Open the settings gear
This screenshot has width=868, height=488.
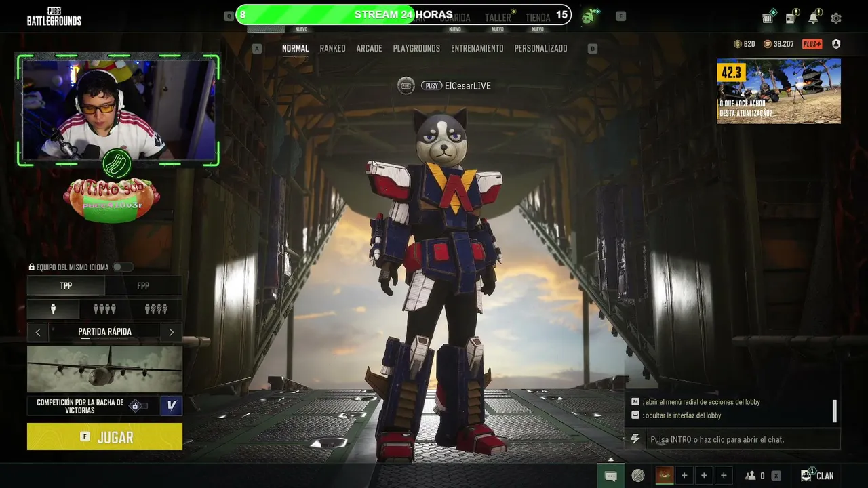pyautogui.click(x=836, y=18)
